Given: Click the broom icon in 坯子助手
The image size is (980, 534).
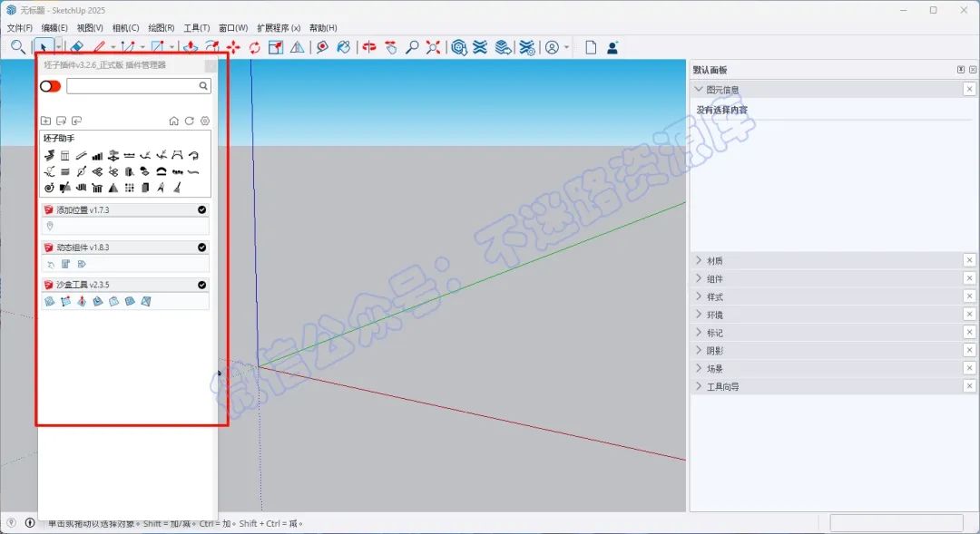Looking at the screenshot, I should coord(178,188).
